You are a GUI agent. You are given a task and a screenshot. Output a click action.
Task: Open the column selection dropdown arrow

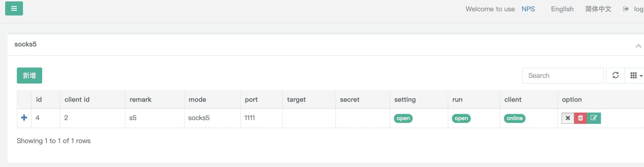click(x=641, y=75)
